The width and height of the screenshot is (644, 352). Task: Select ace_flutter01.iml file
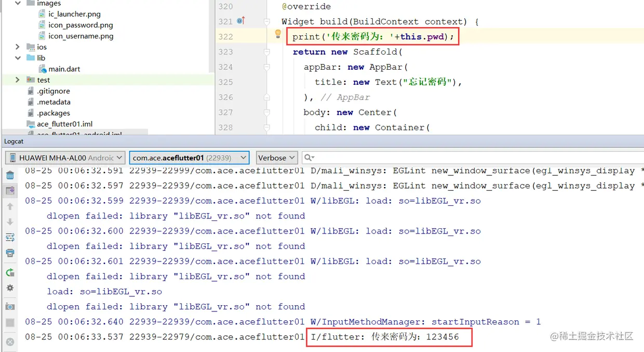(64, 124)
